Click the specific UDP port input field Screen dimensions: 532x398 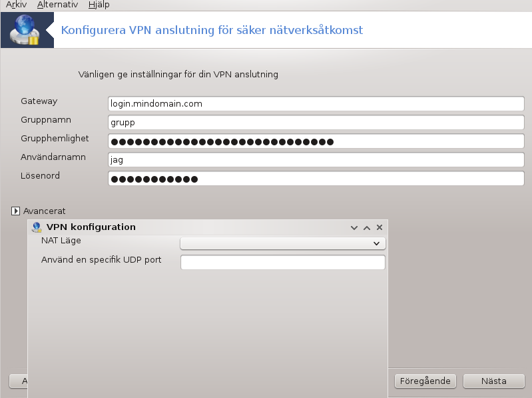click(x=282, y=263)
